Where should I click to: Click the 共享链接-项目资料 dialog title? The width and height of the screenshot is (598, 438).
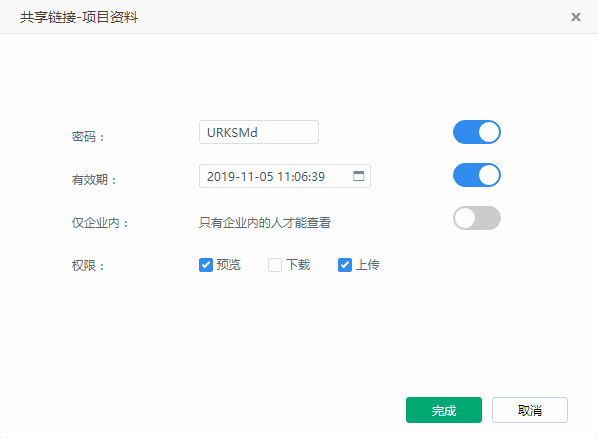click(79, 18)
